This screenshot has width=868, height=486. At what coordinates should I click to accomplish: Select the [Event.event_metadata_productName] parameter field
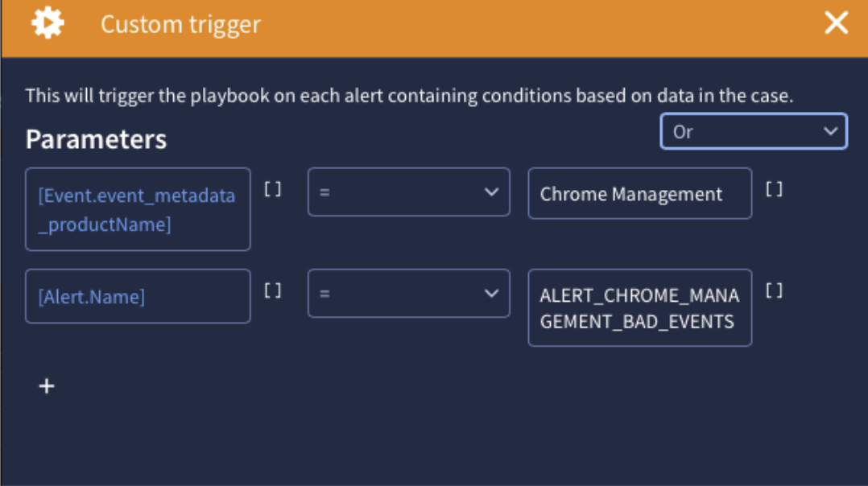(137, 209)
